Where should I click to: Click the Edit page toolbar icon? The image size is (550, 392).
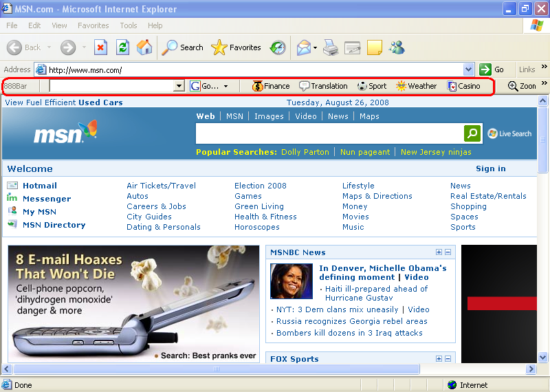click(x=352, y=47)
